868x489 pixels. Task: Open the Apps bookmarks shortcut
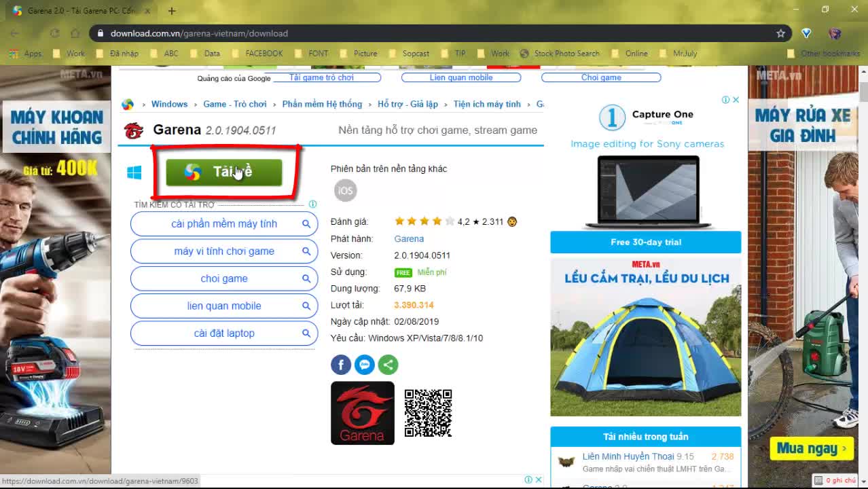[x=26, y=54]
